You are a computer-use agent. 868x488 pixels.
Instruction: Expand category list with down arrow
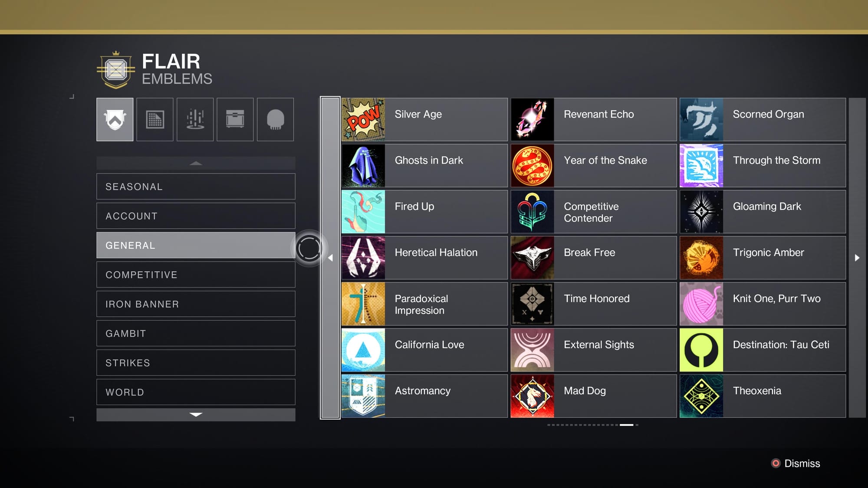196,415
